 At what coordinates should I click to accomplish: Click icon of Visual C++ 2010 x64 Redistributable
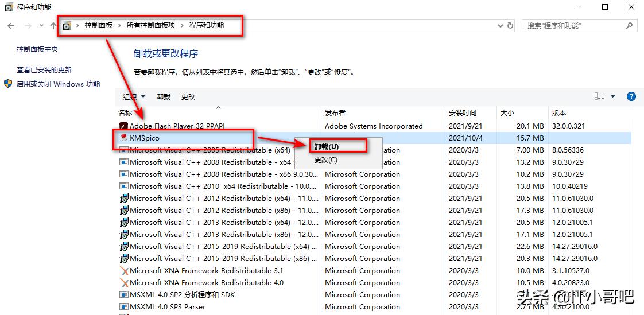[x=123, y=186]
